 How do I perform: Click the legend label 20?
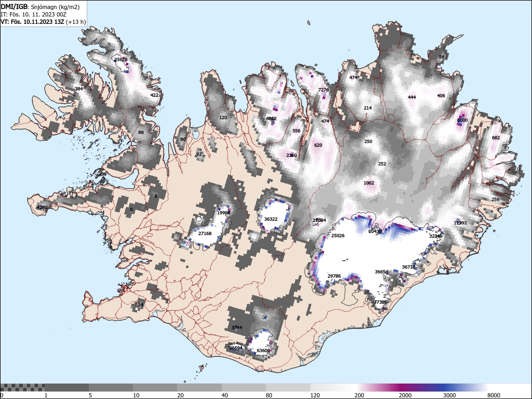pyautogui.click(x=180, y=395)
